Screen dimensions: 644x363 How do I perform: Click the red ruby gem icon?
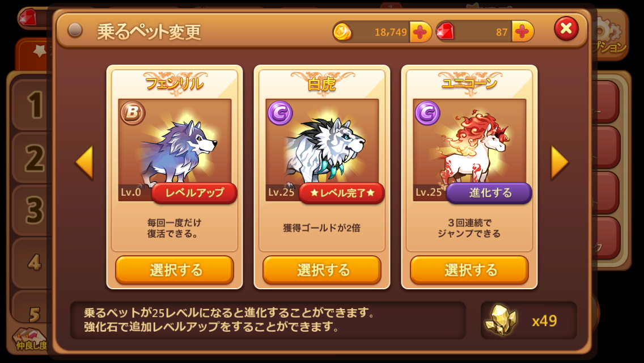click(x=445, y=32)
